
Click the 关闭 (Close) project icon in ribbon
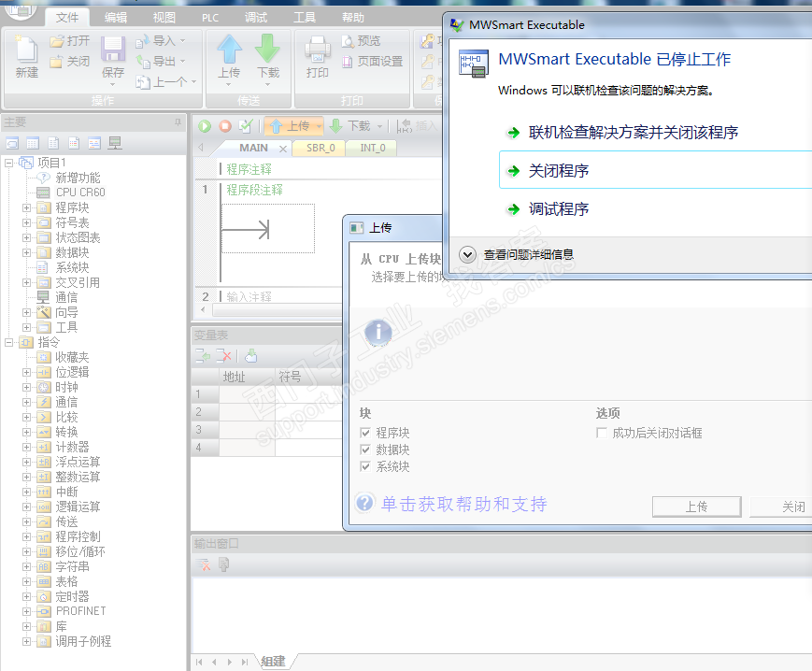56,62
